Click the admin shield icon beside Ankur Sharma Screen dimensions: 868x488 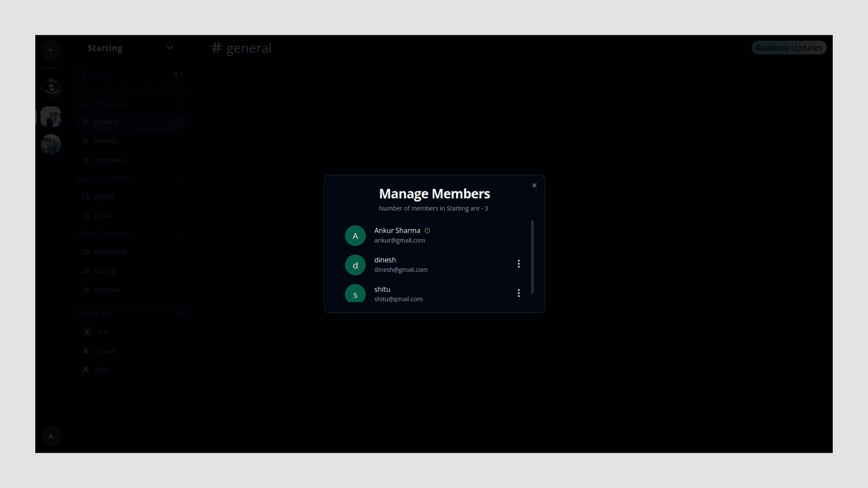pyautogui.click(x=427, y=230)
